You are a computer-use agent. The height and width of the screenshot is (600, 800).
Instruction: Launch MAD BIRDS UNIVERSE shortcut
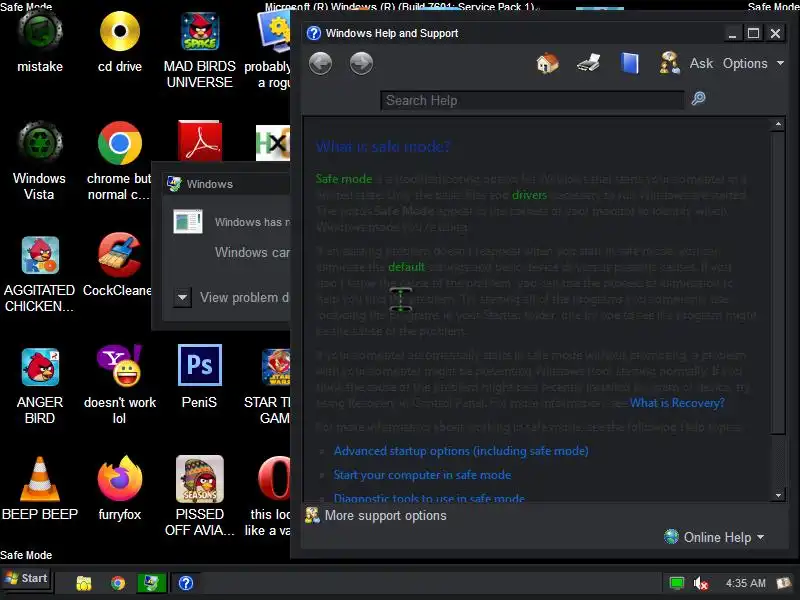199,49
